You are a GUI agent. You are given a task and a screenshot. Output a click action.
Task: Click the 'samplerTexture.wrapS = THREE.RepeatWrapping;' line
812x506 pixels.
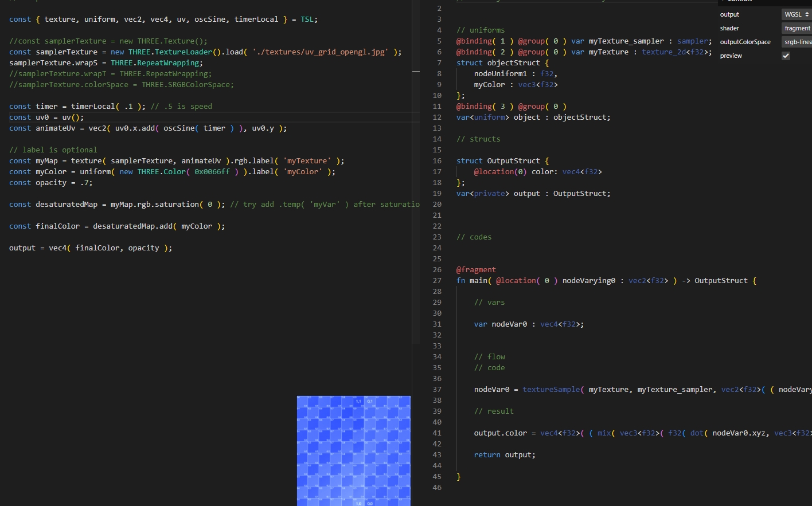pyautogui.click(x=106, y=63)
